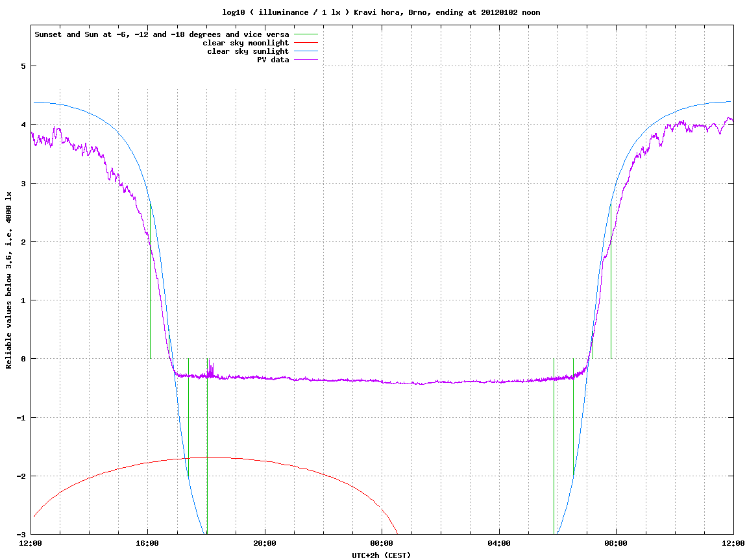Image resolution: width=747 pixels, height=560 pixels.
Task: Click the y-axis tick label 3
Action: click(x=23, y=184)
